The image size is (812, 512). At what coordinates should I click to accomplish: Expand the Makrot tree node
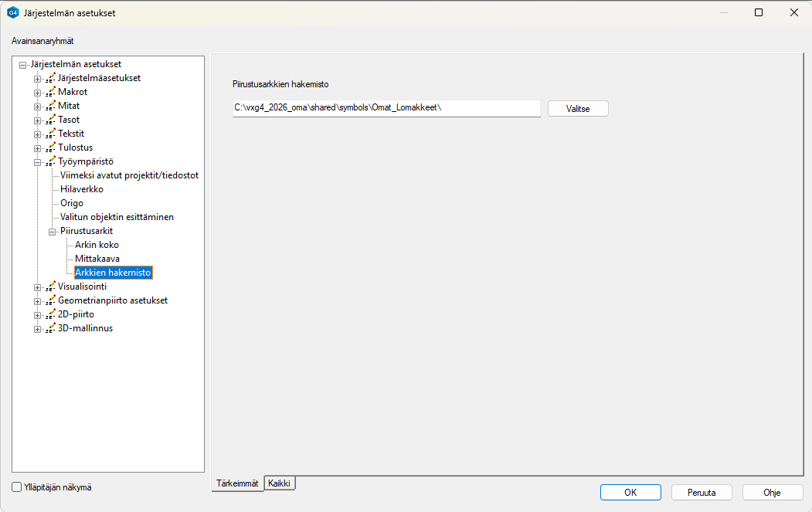point(37,93)
